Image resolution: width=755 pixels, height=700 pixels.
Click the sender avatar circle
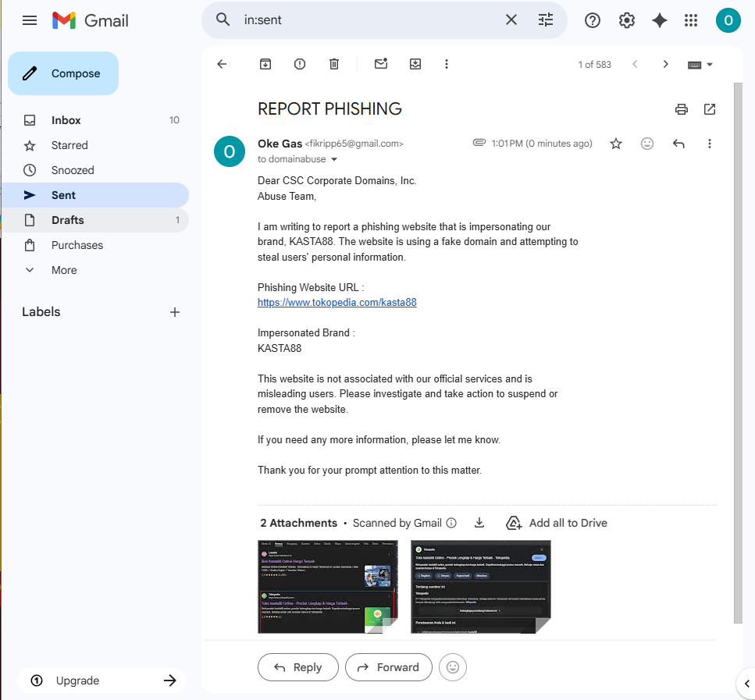230,151
